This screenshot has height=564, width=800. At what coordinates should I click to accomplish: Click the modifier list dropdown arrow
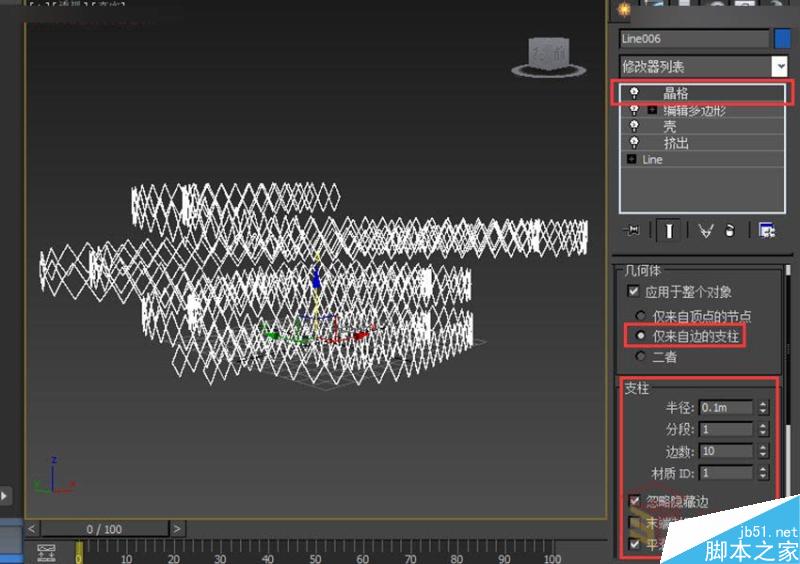[x=780, y=66]
